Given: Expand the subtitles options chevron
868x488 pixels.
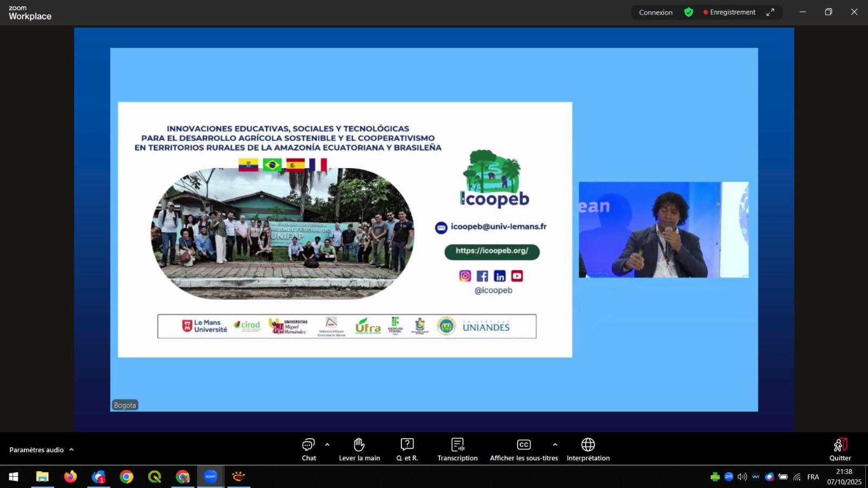Looking at the screenshot, I should click(555, 445).
